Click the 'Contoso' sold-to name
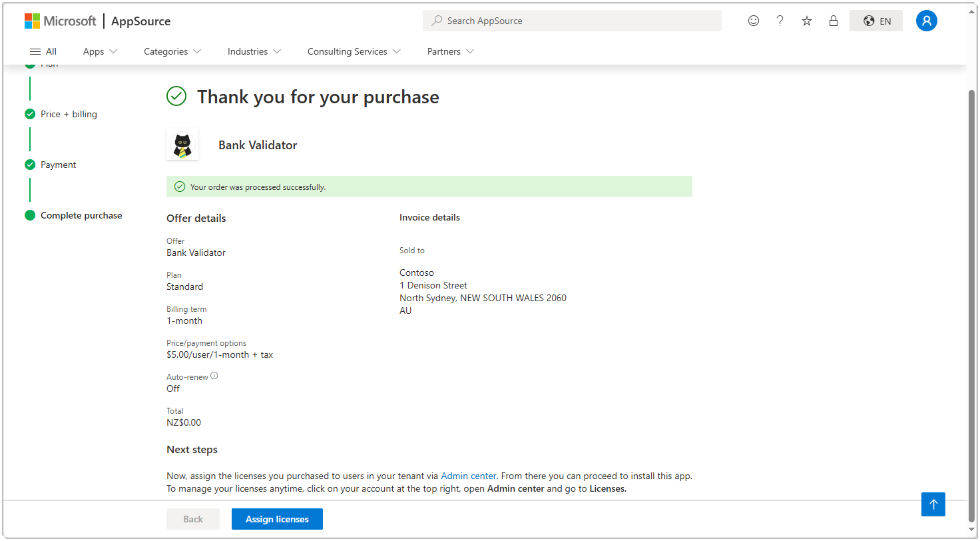Viewport: 980px width, 541px height. click(417, 272)
